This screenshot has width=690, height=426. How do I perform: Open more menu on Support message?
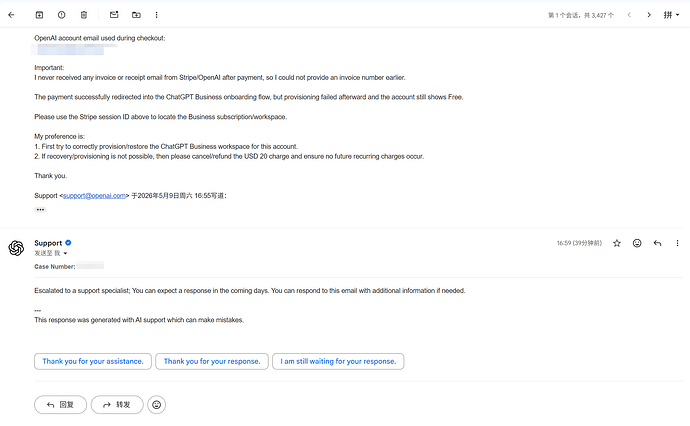point(677,243)
